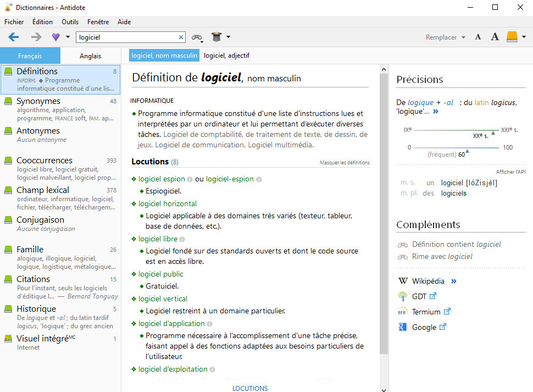
Task: Click the Remplacer button
Action: pos(441,37)
